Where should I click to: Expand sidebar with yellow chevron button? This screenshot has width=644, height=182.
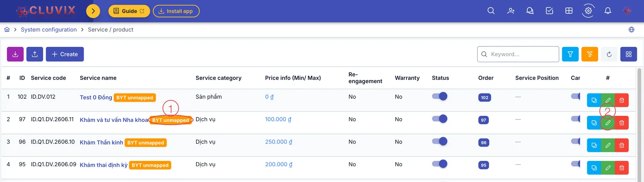(93, 11)
